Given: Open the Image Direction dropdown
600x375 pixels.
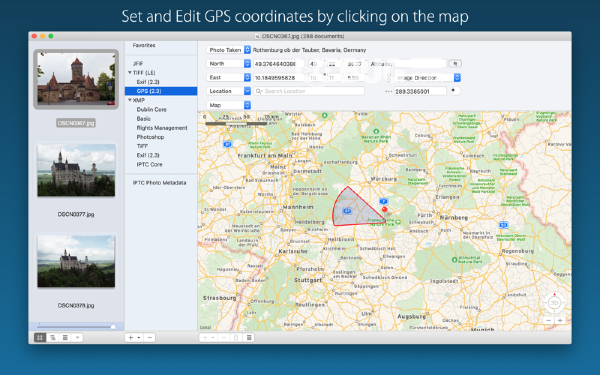Looking at the screenshot, I should click(427, 78).
